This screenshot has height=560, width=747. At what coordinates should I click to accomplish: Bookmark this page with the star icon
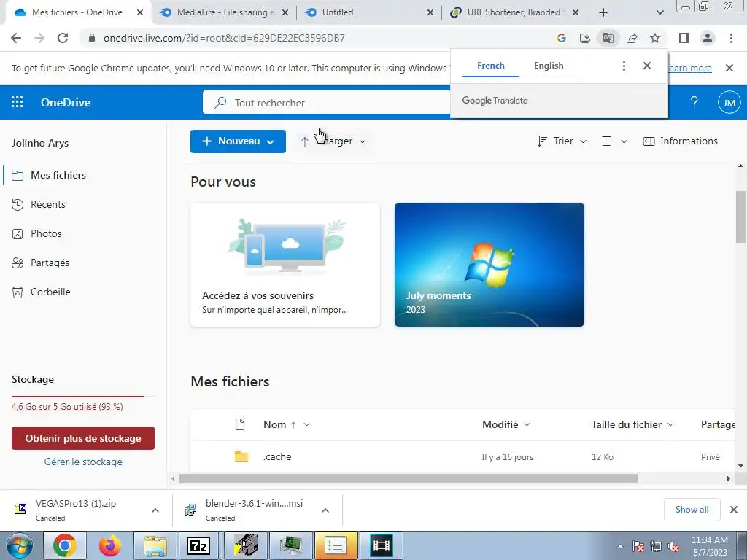pos(655,38)
